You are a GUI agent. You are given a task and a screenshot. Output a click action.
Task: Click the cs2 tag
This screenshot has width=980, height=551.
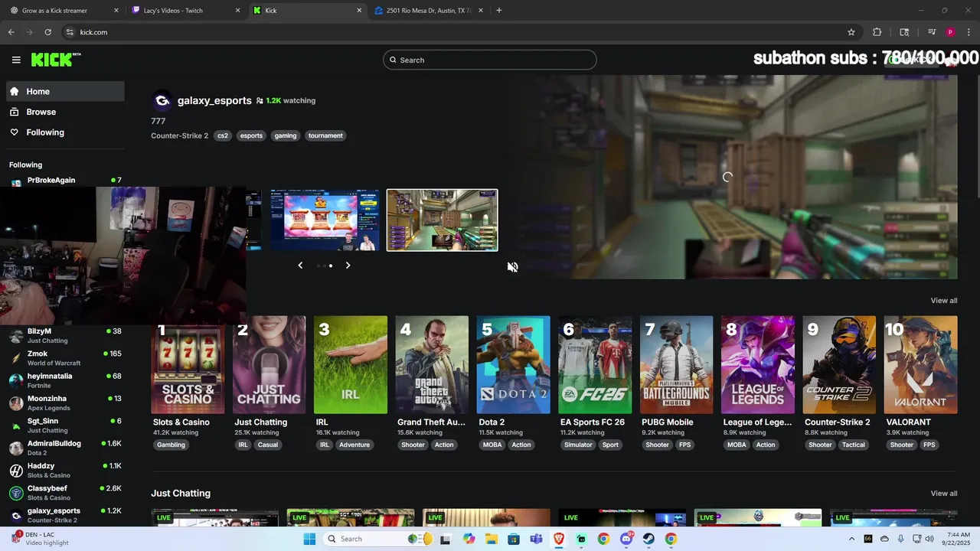coord(223,135)
